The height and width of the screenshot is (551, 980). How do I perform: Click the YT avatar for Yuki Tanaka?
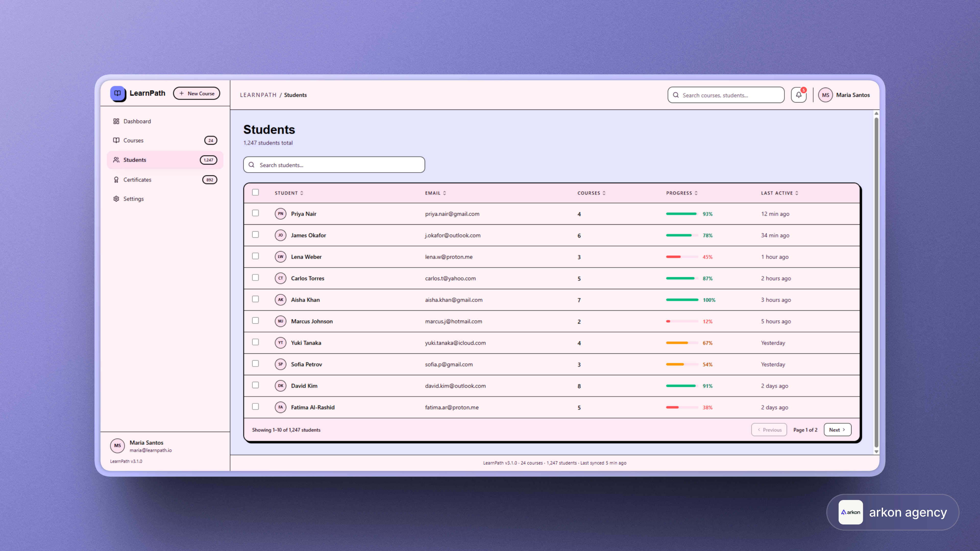[280, 343]
